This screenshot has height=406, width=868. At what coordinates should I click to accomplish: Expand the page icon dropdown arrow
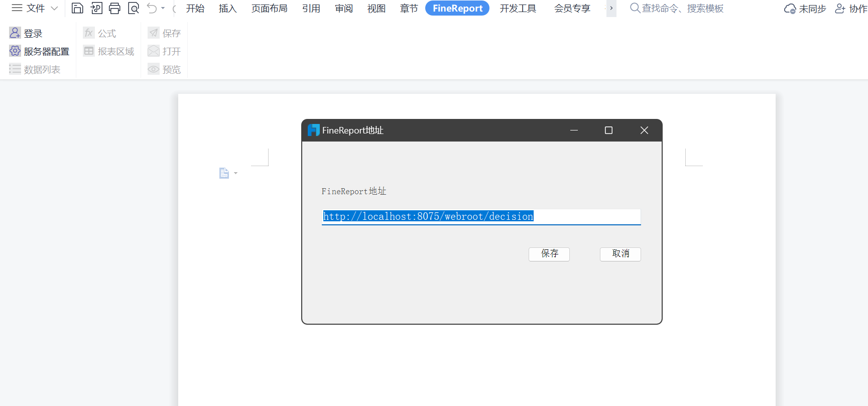(236, 174)
